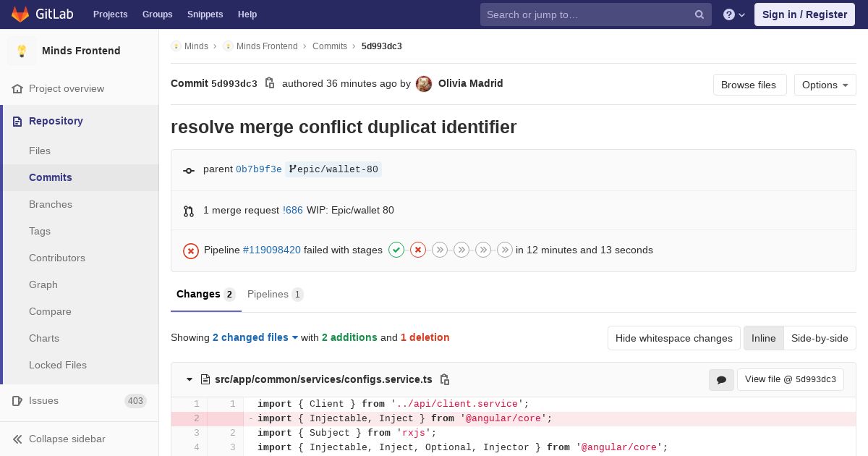Viewport: 868px width, 456px height.
Task: Click Sign in / Register button
Action: coord(804,14)
